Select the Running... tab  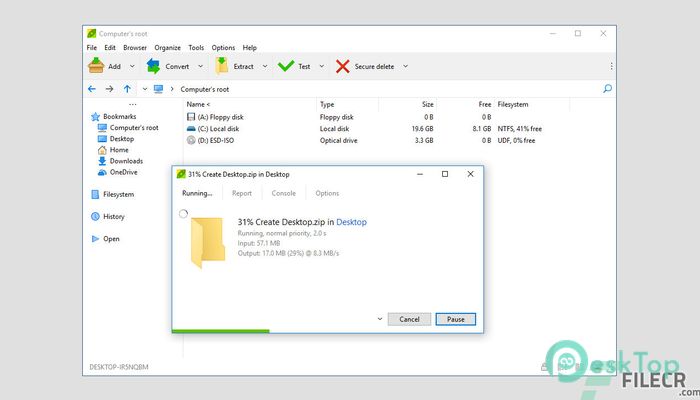click(197, 193)
